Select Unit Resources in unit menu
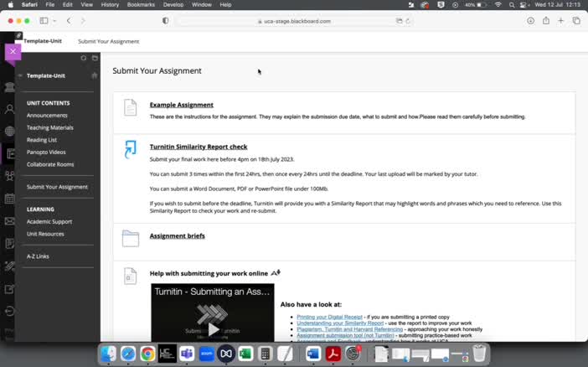588x367 pixels. click(45, 234)
